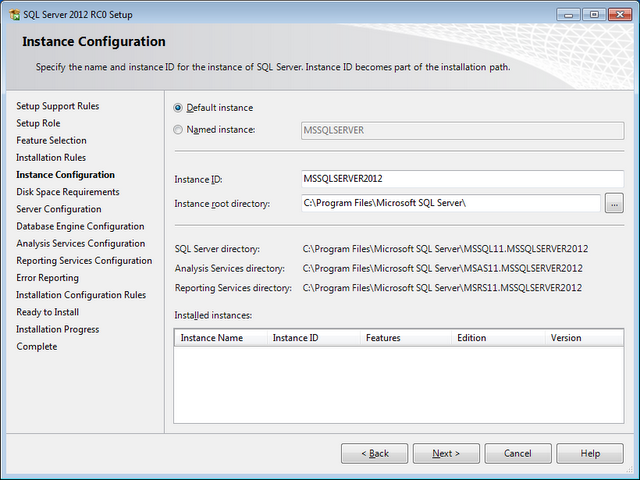This screenshot has height=480, width=640.
Task: Click the Features column header
Action: coord(406,338)
